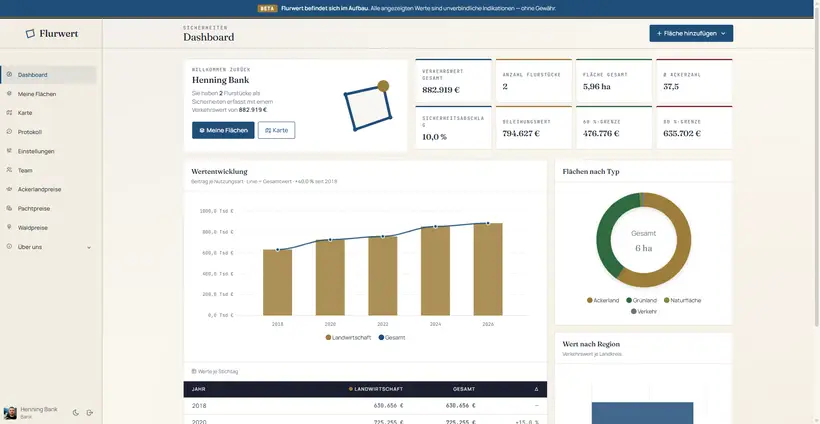
Task: Select Team in the sidebar
Action: click(x=49, y=170)
